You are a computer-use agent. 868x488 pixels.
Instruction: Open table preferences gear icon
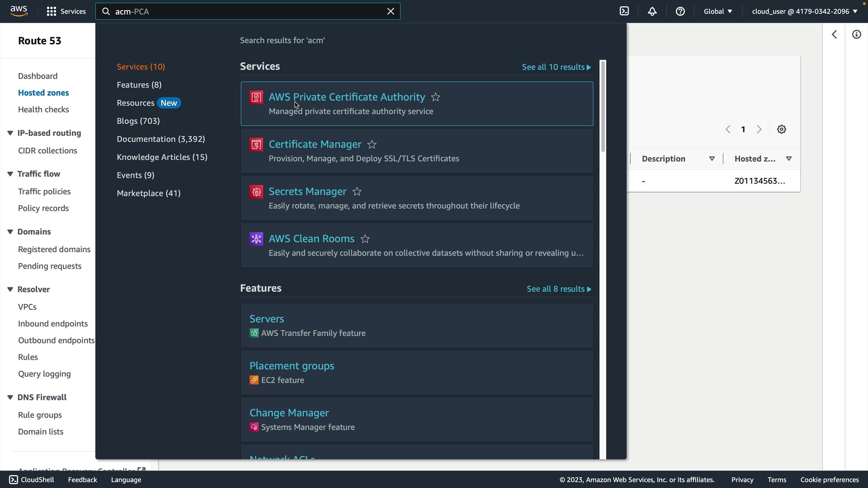click(781, 129)
